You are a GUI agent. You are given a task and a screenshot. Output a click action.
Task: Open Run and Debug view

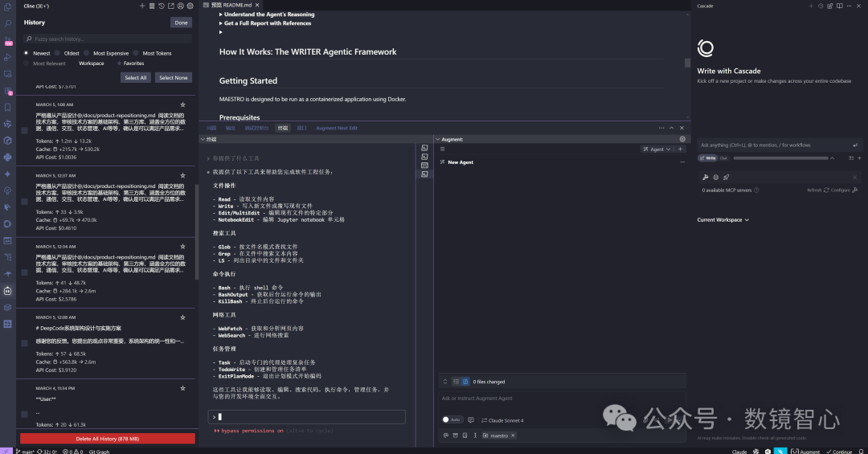click(8, 57)
